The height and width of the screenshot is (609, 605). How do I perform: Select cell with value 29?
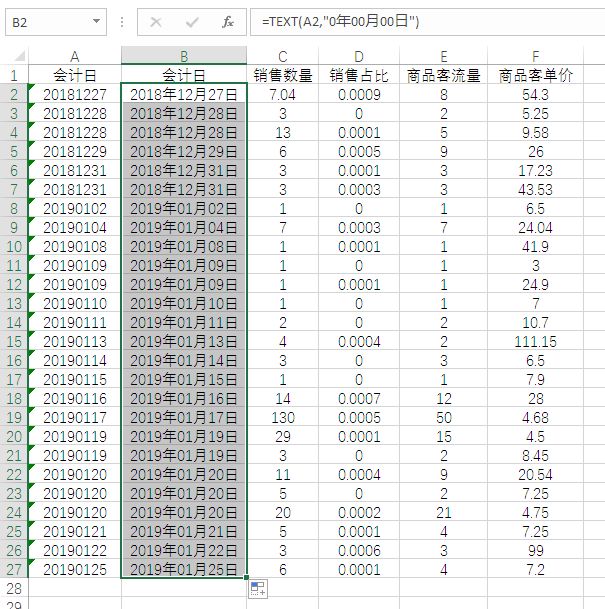coord(283,436)
